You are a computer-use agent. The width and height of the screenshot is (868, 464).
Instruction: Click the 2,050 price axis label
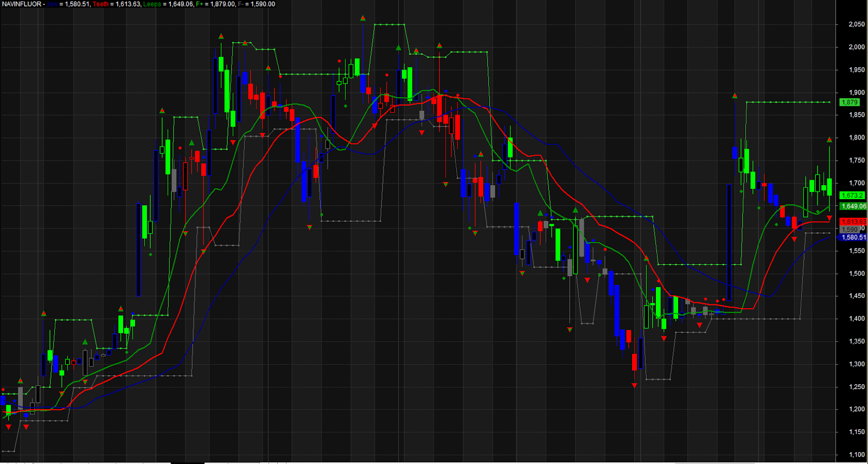(857, 24)
